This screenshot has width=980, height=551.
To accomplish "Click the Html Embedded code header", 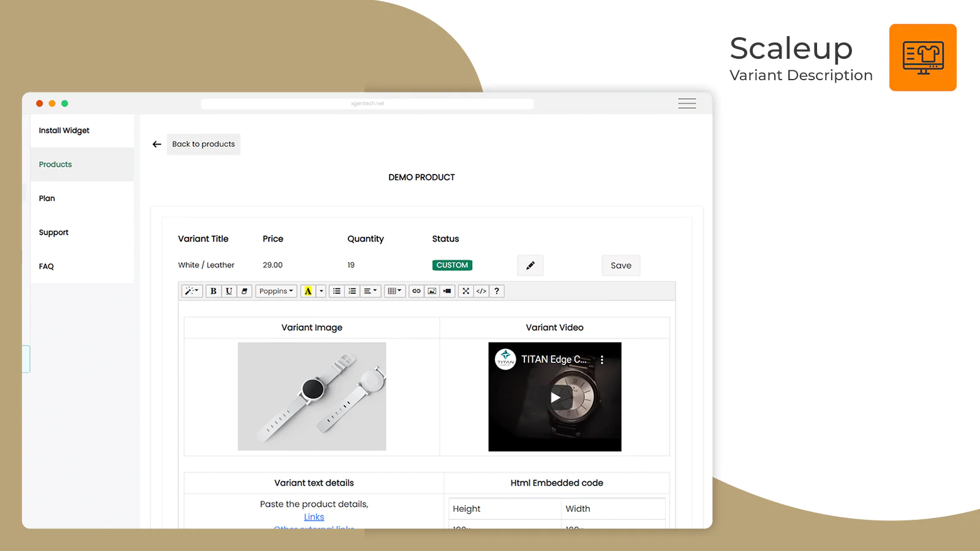I will [x=557, y=483].
